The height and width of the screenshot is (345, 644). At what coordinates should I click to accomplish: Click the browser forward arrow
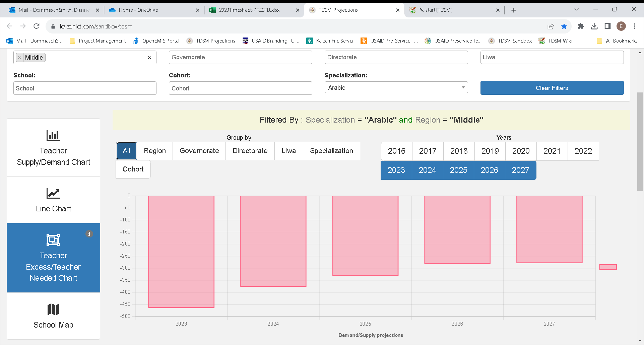click(x=23, y=26)
